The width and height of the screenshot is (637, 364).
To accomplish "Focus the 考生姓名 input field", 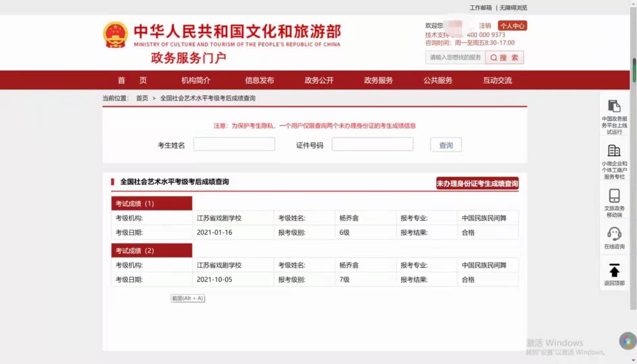I will point(234,144).
